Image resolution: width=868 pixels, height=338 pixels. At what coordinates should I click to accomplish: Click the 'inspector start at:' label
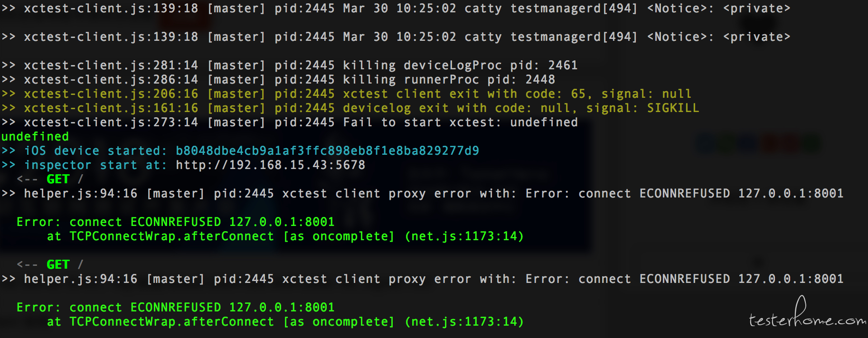[x=95, y=165]
